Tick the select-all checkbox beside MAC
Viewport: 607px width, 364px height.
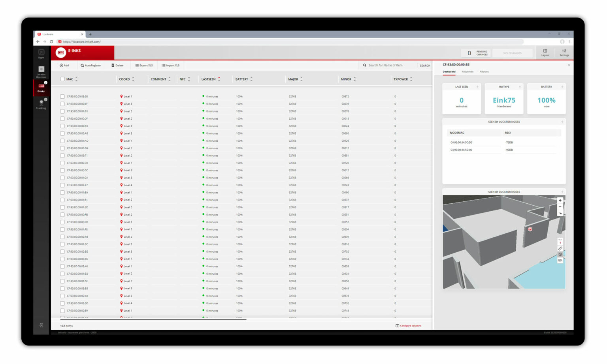pyautogui.click(x=62, y=79)
